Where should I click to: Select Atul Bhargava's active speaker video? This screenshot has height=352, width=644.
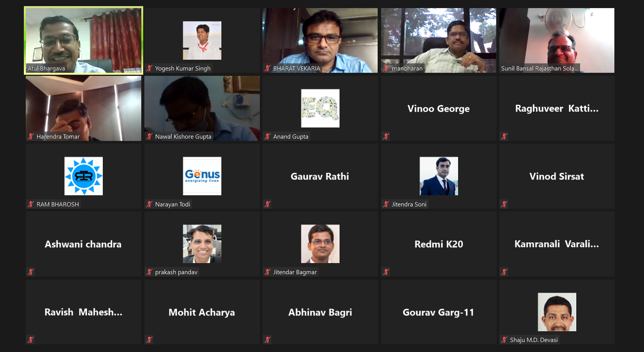84,40
